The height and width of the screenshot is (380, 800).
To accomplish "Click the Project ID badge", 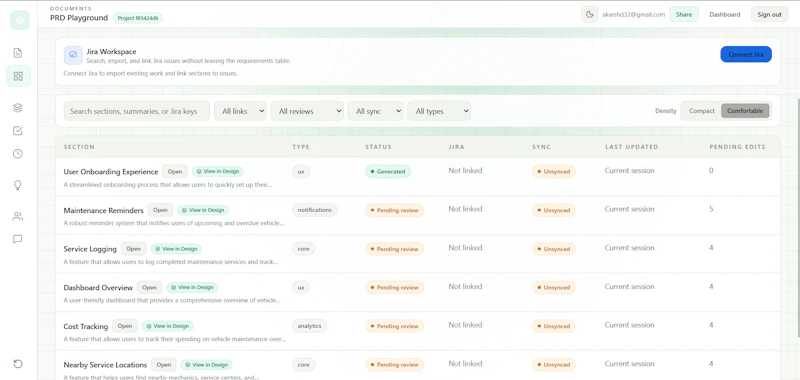I will [x=138, y=18].
